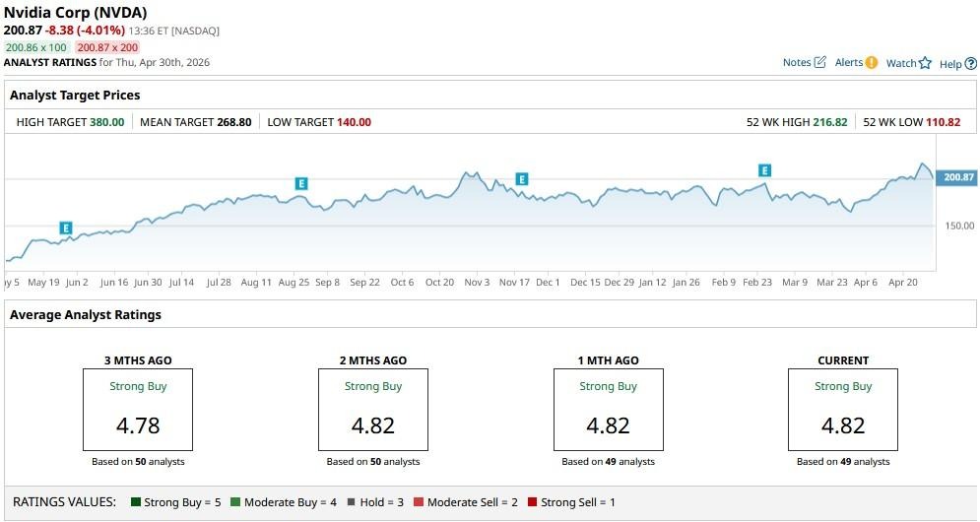
Task: Click the earnings marker near Aug 25
Action: click(301, 184)
